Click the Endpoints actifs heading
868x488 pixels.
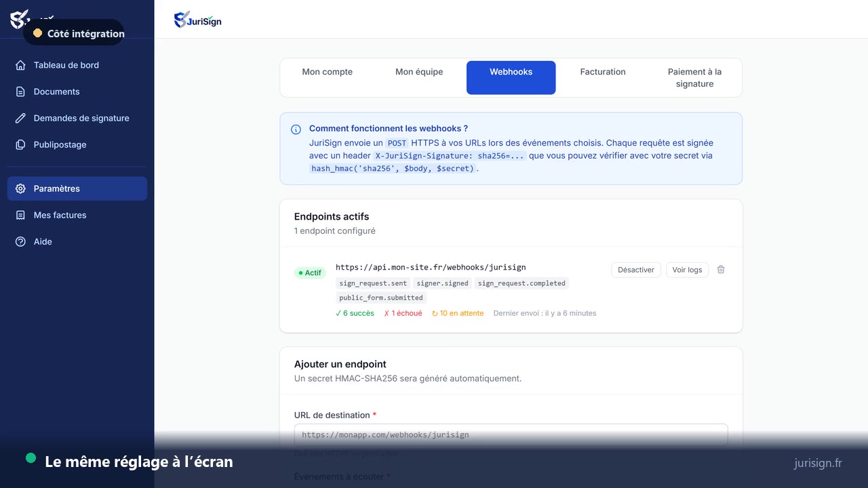tap(332, 217)
